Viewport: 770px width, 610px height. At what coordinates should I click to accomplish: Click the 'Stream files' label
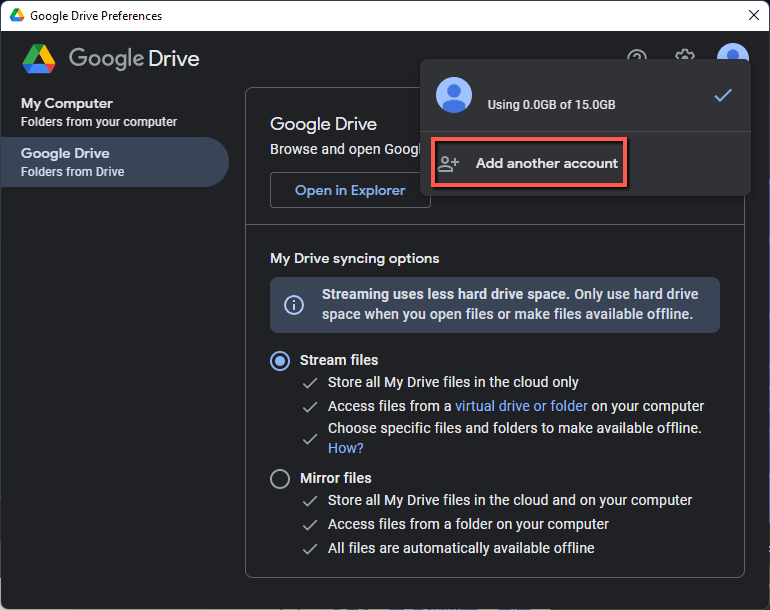coord(339,360)
